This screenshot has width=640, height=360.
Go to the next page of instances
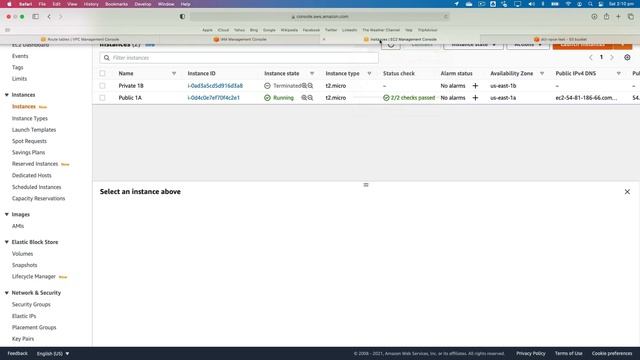point(611,58)
